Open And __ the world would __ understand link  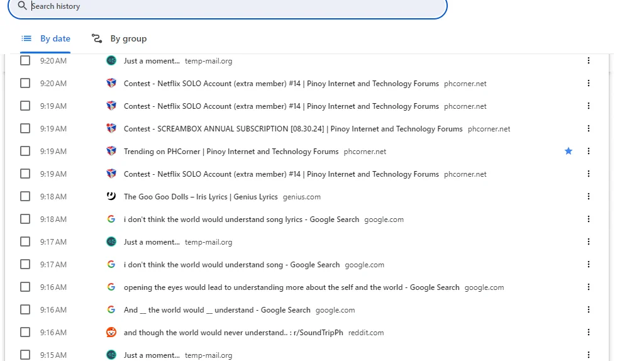pos(217,310)
